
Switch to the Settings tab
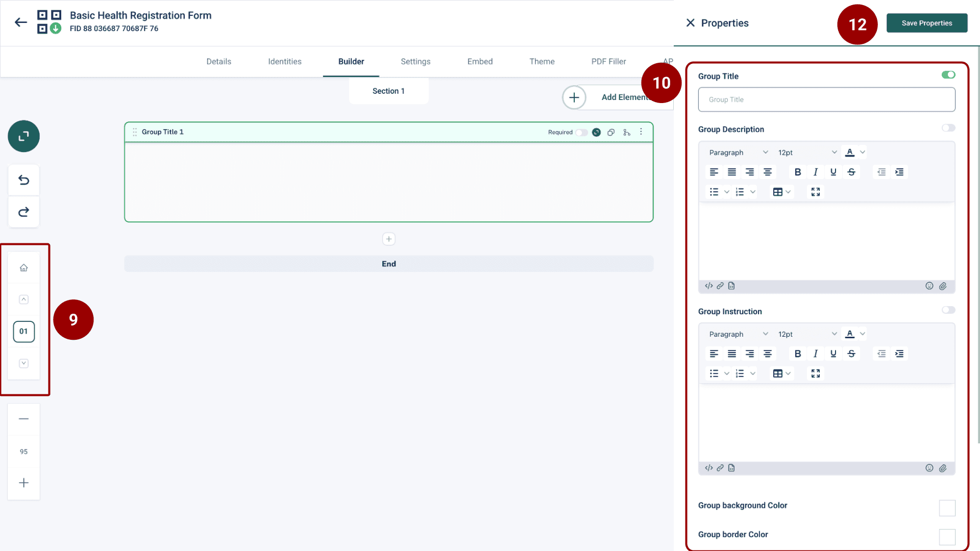[415, 61]
